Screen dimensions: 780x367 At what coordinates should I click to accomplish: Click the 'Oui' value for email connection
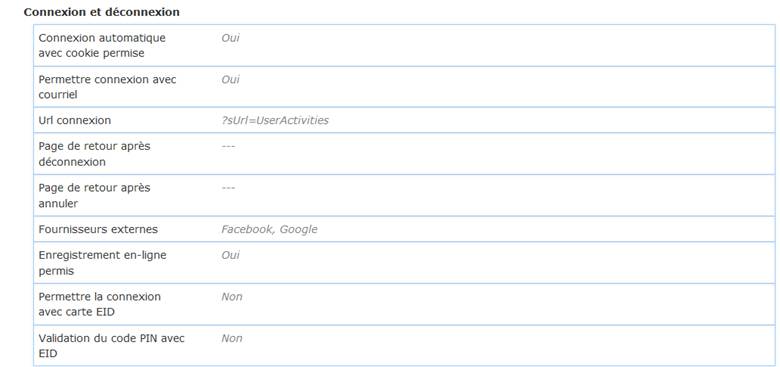pos(230,79)
